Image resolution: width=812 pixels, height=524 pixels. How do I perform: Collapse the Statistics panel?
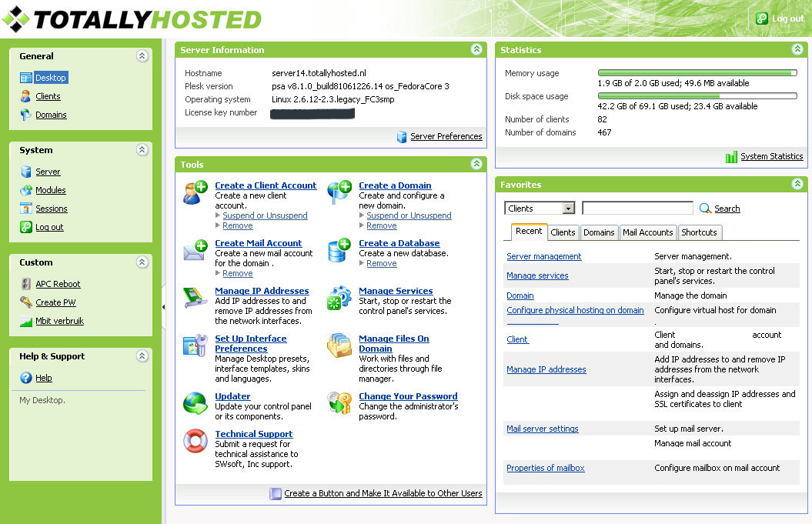point(797,49)
